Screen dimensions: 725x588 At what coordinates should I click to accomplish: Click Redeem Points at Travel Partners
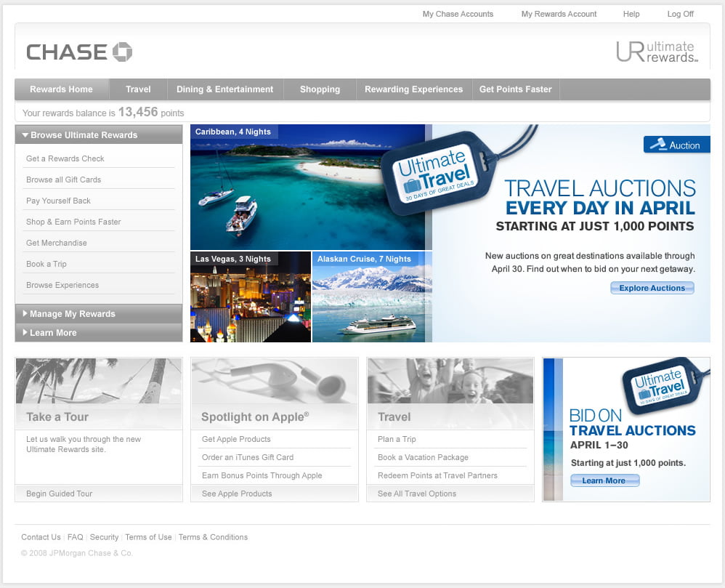[437, 475]
